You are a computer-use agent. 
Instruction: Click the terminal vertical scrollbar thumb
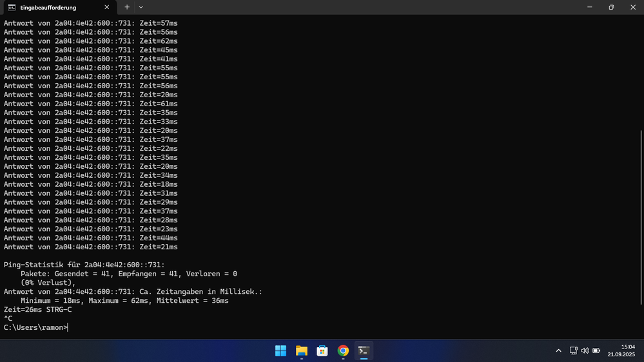pyautogui.click(x=641, y=217)
